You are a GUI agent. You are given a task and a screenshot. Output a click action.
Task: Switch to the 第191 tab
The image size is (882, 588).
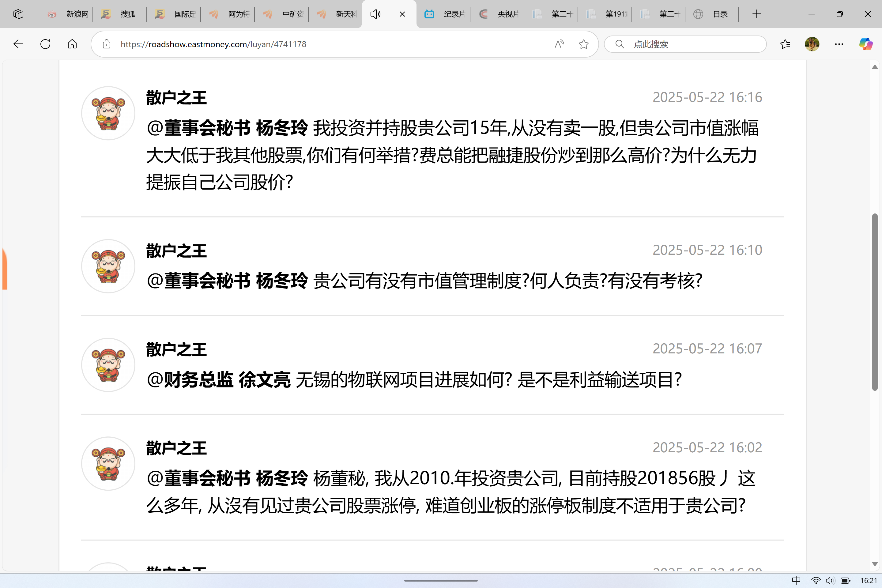point(606,14)
